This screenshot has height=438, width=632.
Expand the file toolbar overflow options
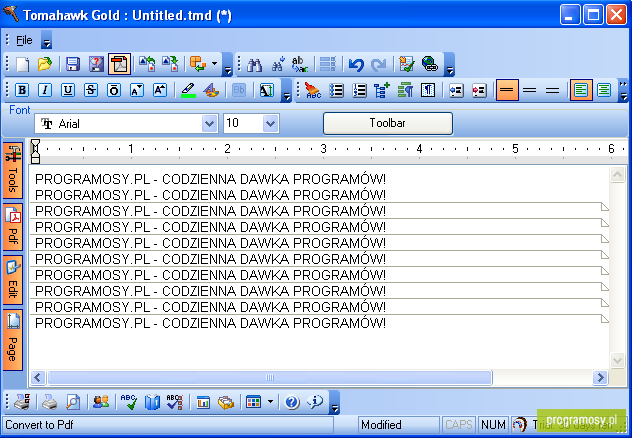(228, 64)
